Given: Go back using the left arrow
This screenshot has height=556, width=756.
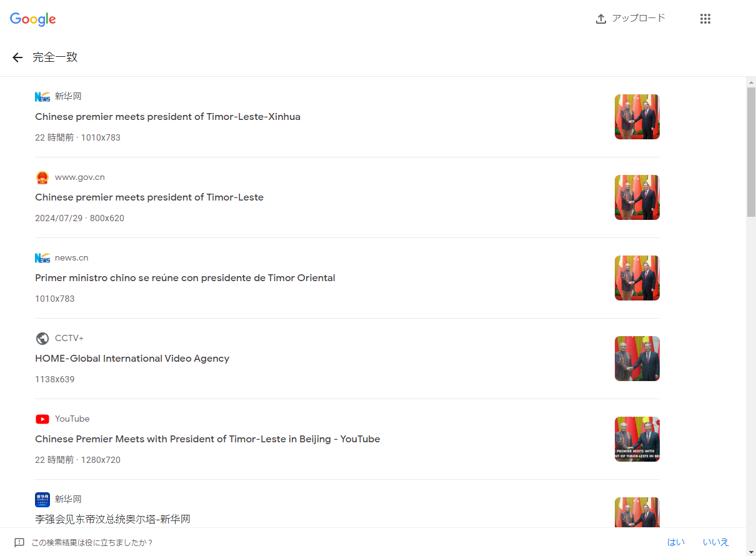Looking at the screenshot, I should pyautogui.click(x=17, y=57).
